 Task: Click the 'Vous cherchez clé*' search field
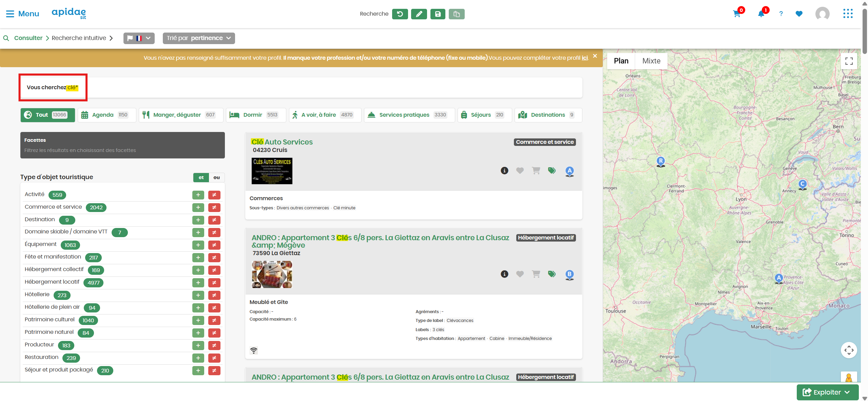coord(301,88)
